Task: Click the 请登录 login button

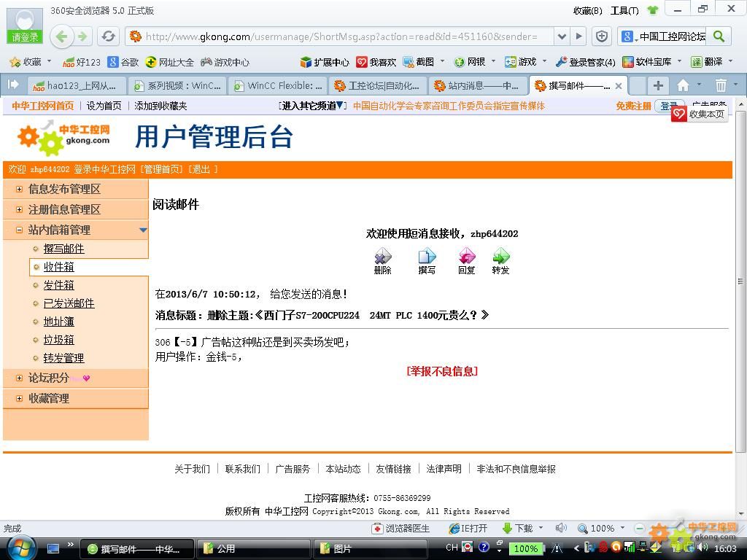Action: (x=25, y=36)
